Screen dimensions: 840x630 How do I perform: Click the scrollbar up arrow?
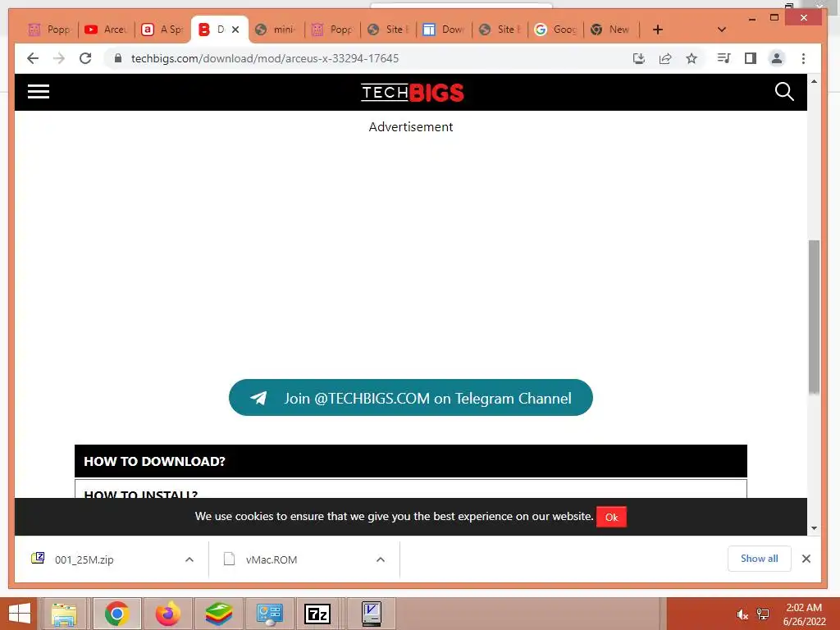(814, 81)
